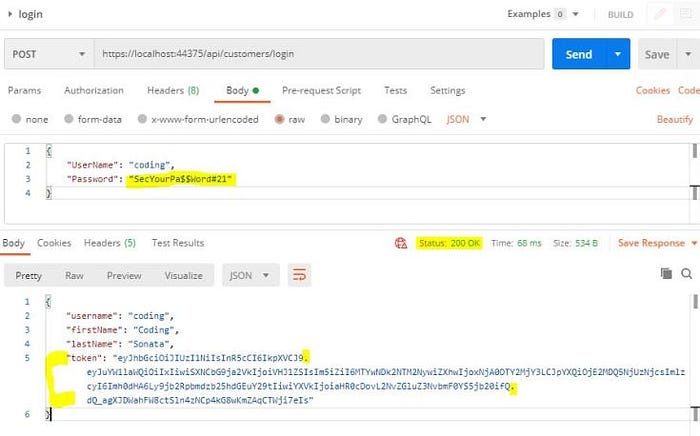
Task: Open the Headers (8) request tab
Action: pos(173,91)
